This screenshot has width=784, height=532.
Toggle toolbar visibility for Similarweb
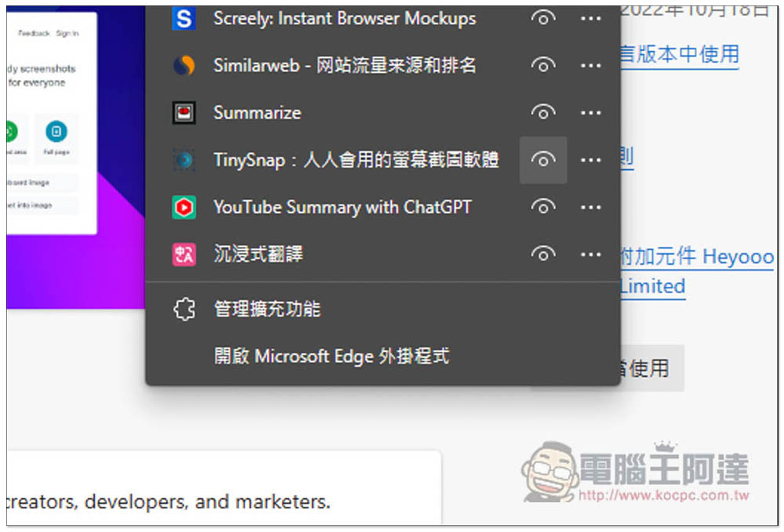[x=543, y=66]
